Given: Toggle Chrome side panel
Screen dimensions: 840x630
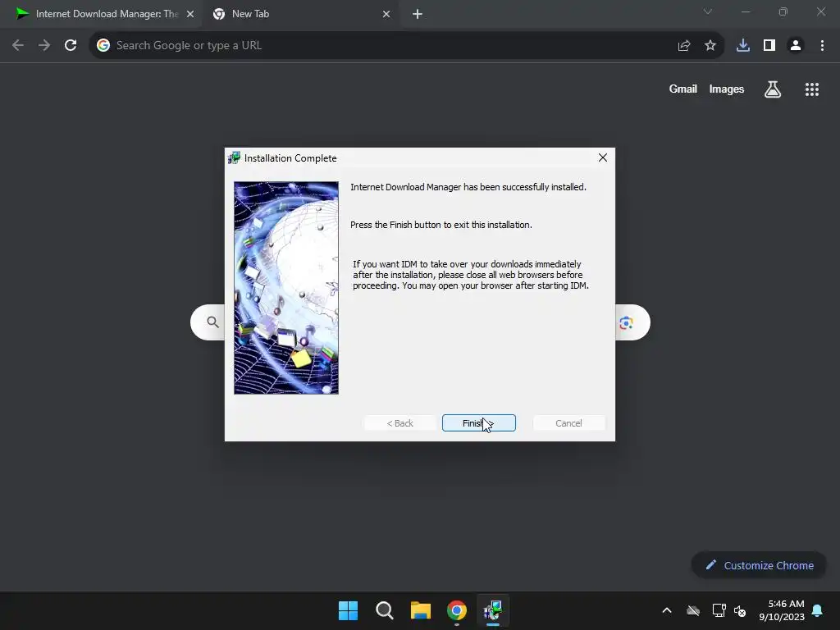Looking at the screenshot, I should [x=769, y=46].
